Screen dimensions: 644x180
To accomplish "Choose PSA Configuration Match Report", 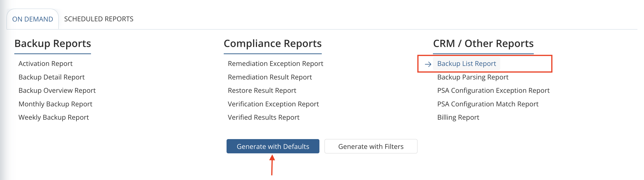I will coord(488,104).
